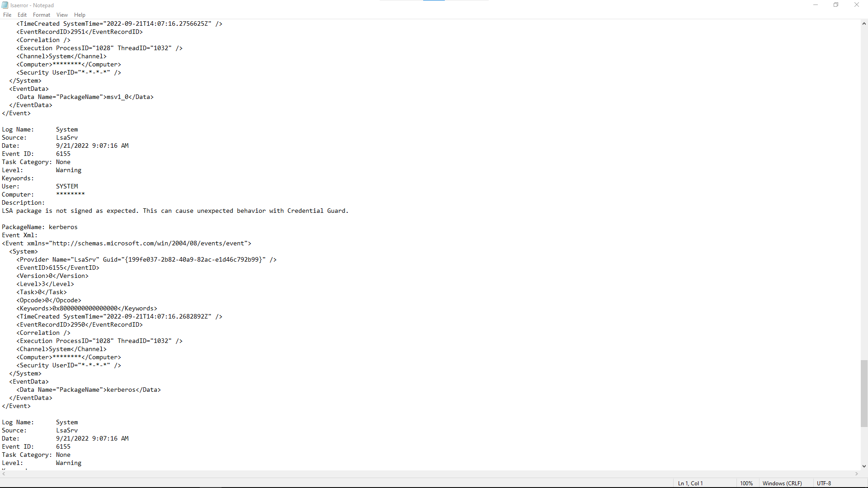868x488 pixels.
Task: Click the Notepad app icon in title bar
Action: [x=5, y=5]
